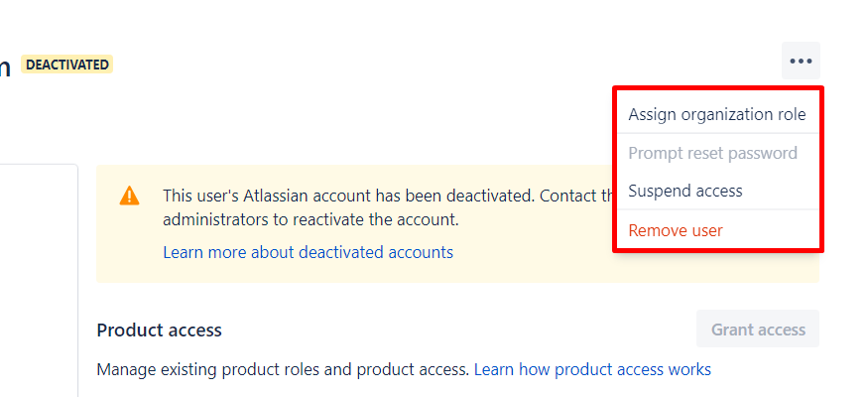Click the divider below Assign organization role
This screenshot has width=868, height=397.
click(x=717, y=133)
